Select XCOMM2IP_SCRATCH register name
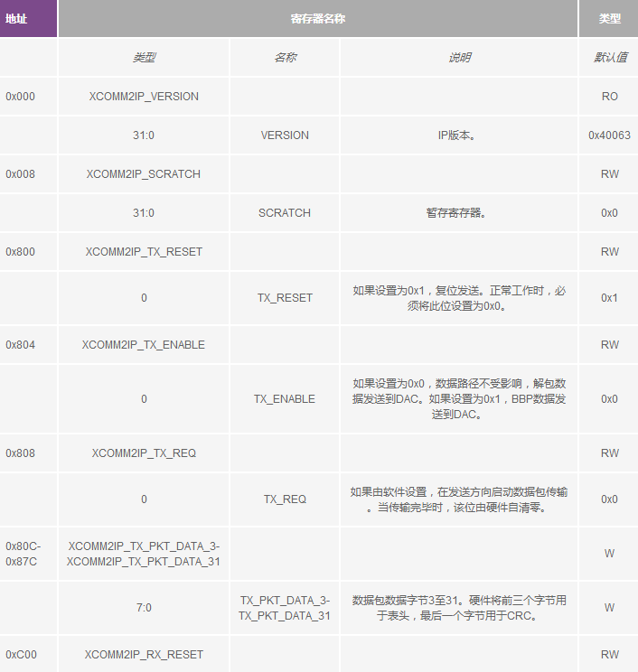 click(x=144, y=174)
